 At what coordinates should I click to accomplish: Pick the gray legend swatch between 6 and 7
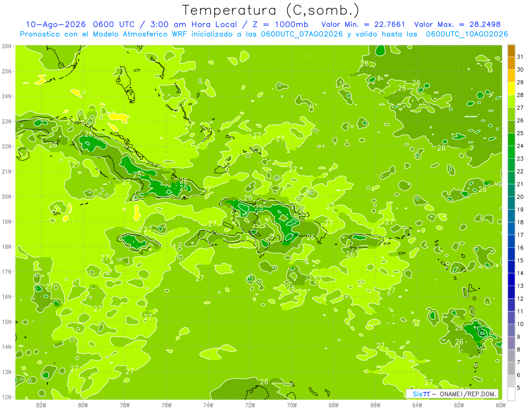point(511,368)
